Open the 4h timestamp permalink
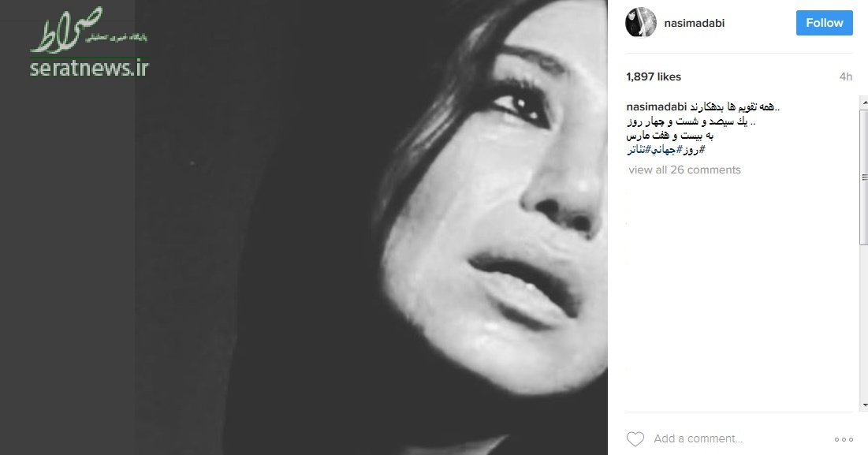 click(845, 77)
